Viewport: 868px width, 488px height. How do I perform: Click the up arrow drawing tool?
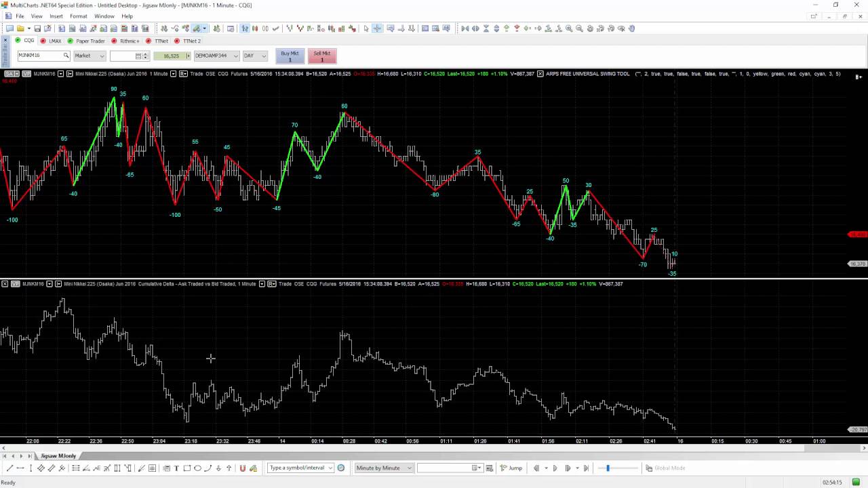coord(229,468)
